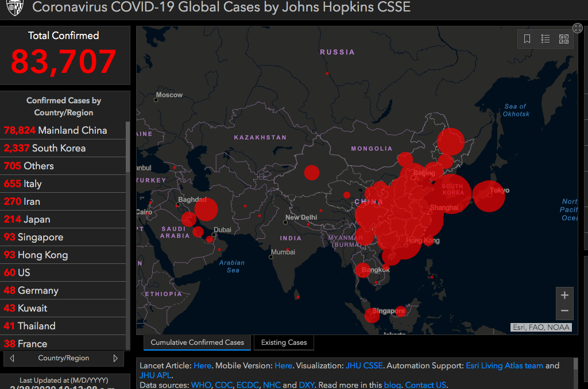This screenshot has height=389, width=588.
Task: Click the map zoom in plus button
Action: click(564, 295)
